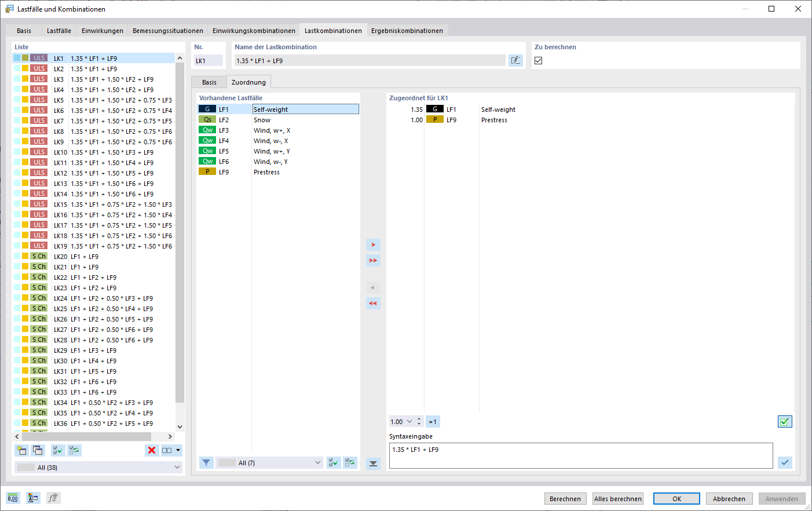Click the funnel filter icon

(206, 463)
